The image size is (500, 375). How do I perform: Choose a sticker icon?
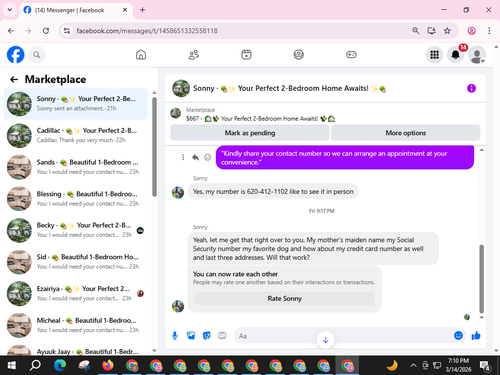pyautogui.click(x=207, y=336)
